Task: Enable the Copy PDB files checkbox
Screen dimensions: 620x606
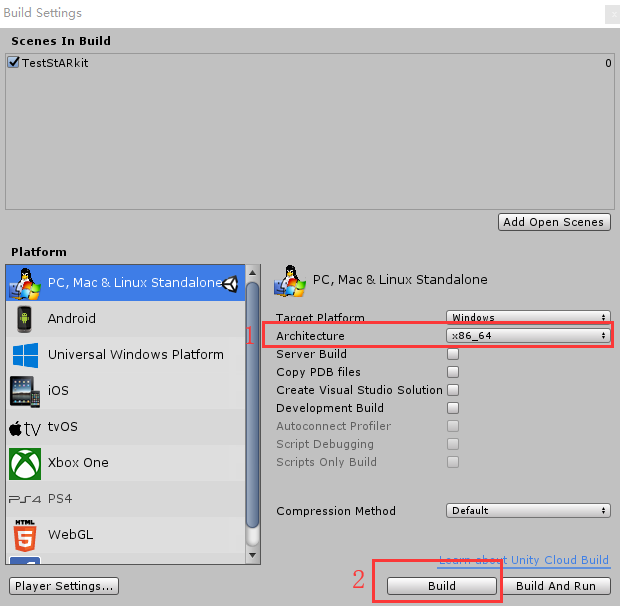Action: (x=453, y=372)
